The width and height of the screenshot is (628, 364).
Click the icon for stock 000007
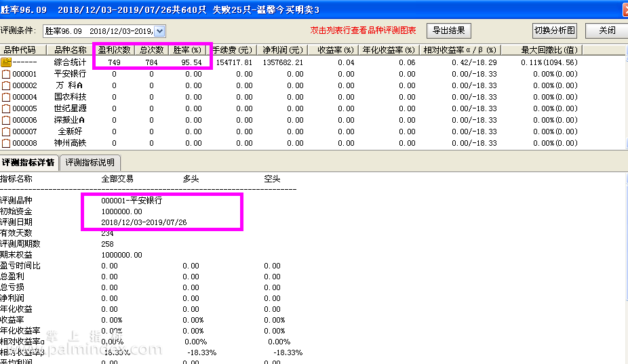click(x=6, y=132)
